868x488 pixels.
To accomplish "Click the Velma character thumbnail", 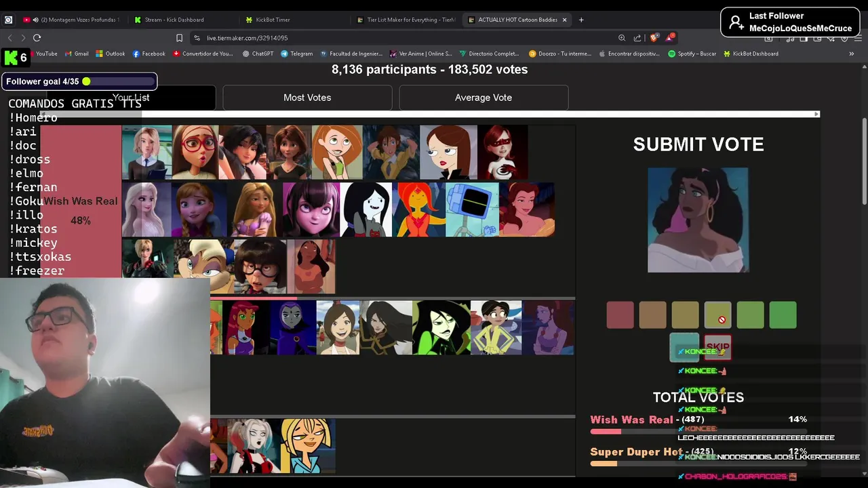I will (259, 266).
